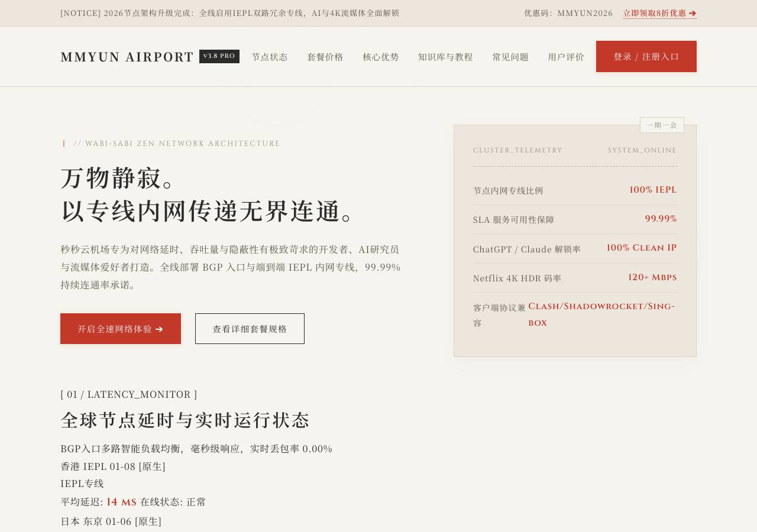This screenshot has height=532, width=757.
Task: Select the coupon code text MMYUN2026
Action: tap(585, 13)
